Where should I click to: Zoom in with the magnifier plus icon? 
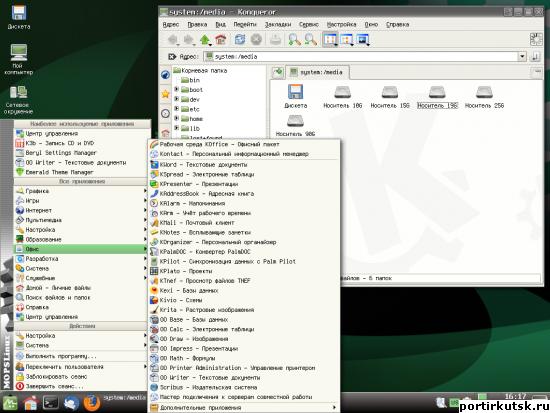coord(294,39)
